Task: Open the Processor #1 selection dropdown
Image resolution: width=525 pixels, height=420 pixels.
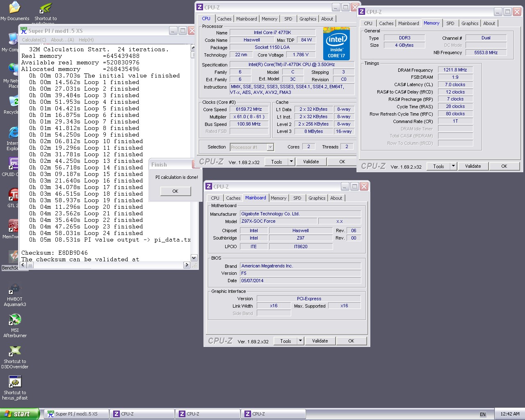Action: 252,147
